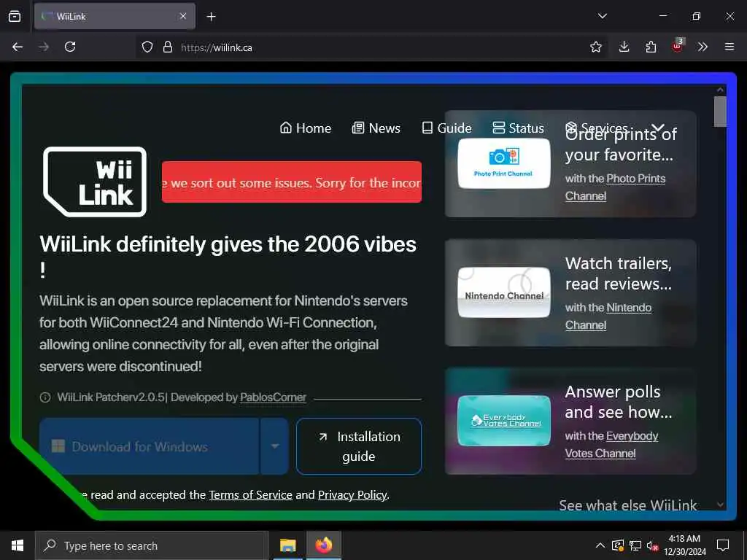747x560 pixels.
Task: Open the Installation guide button
Action: point(359,446)
